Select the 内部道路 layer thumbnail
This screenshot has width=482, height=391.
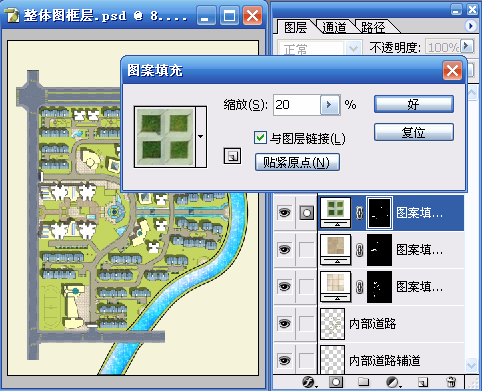(x=332, y=324)
